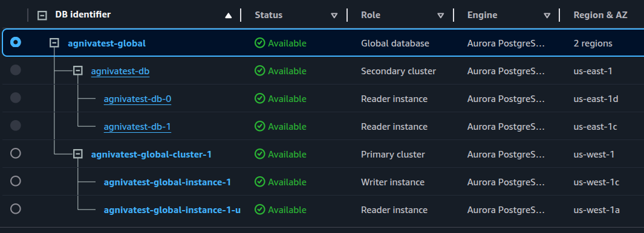The height and width of the screenshot is (233, 644).
Task: Select radio button for agnivatest-global-cluster-1
Action: (x=16, y=153)
